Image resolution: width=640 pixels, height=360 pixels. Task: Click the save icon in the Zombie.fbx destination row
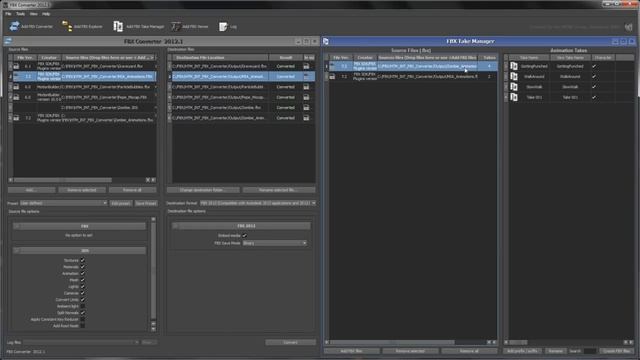(x=306, y=108)
